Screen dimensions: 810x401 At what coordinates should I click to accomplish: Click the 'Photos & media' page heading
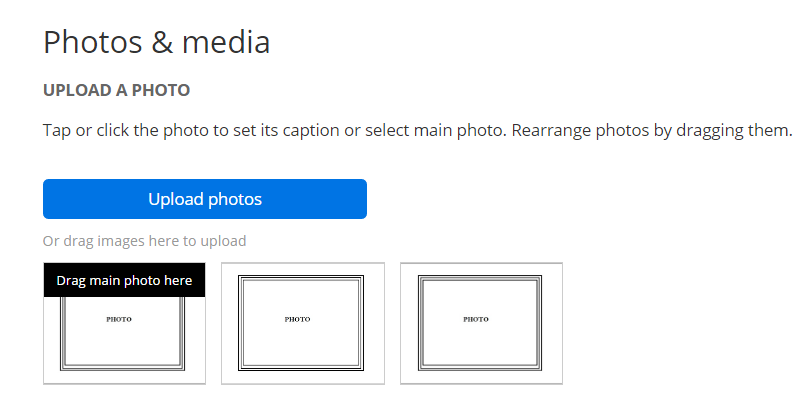click(157, 42)
